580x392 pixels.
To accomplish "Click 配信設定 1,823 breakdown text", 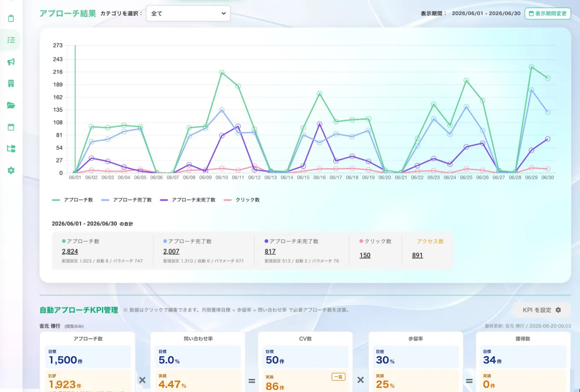I will pos(77,261).
